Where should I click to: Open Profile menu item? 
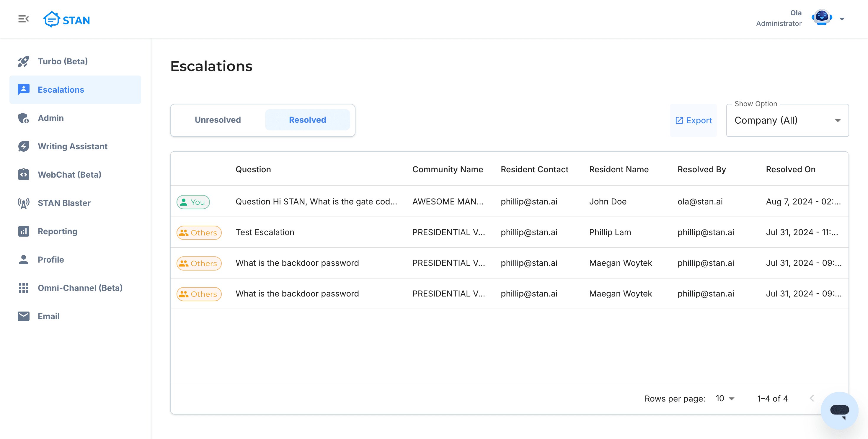pos(75,260)
